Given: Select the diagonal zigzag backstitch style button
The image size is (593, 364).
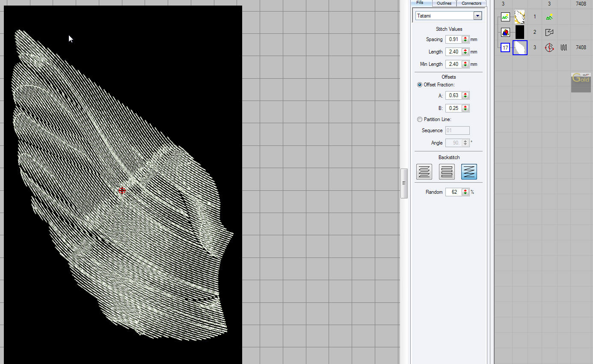Looking at the screenshot, I should tap(469, 172).
